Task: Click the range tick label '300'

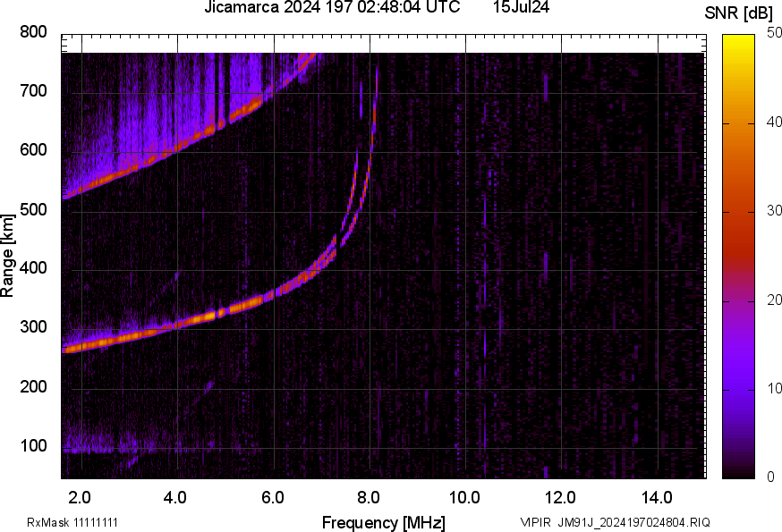Action: tap(33, 327)
